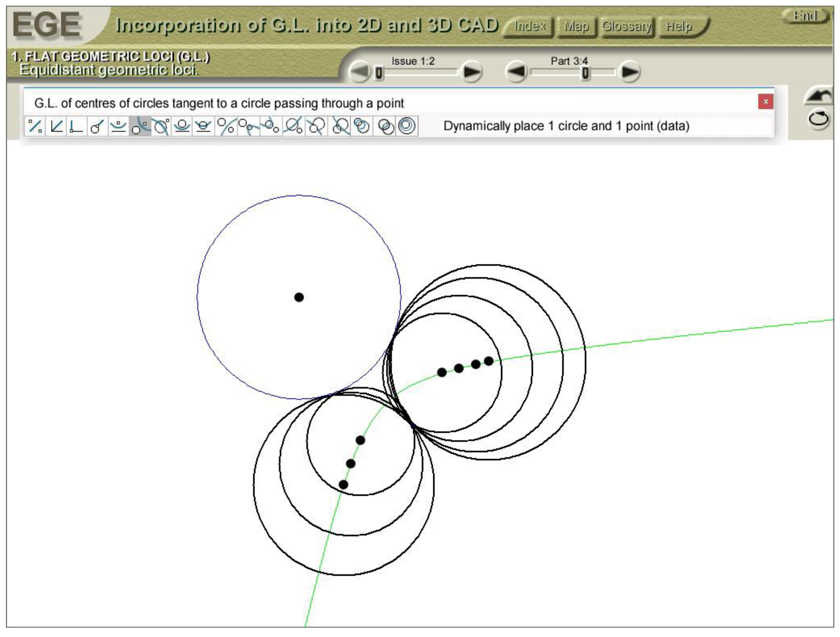This screenshot has width=840, height=637.
Task: Open the Index tab
Action: click(529, 27)
